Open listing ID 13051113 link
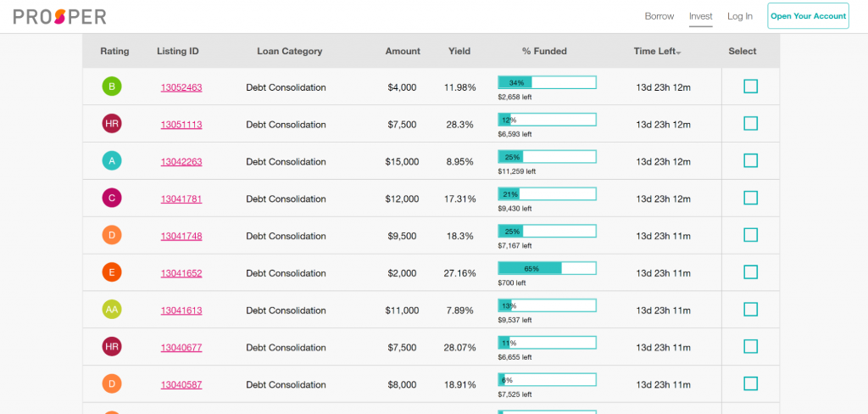This screenshot has height=414, width=868. tap(181, 125)
